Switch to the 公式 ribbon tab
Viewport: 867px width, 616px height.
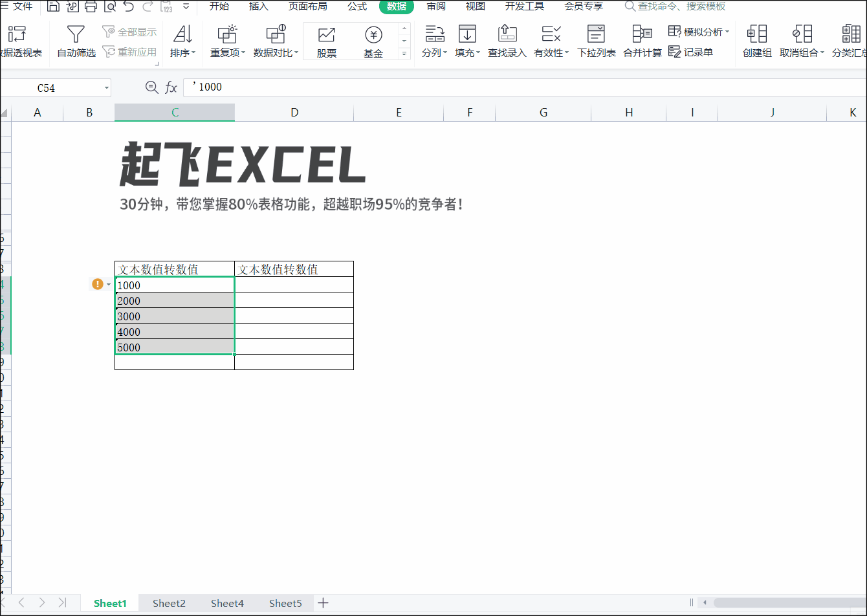point(357,6)
